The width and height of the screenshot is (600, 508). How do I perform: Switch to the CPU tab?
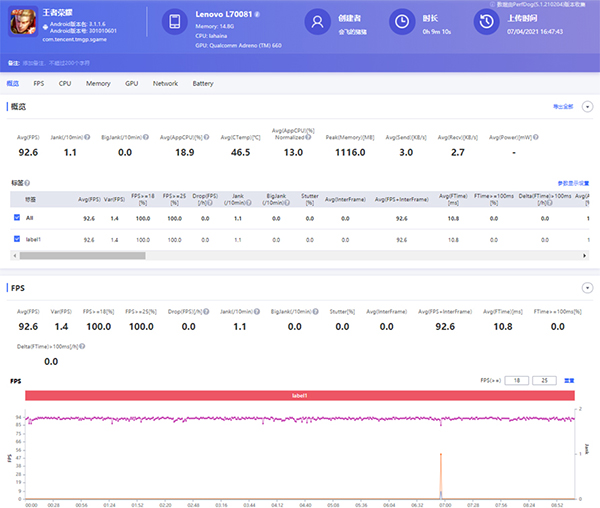click(x=65, y=84)
